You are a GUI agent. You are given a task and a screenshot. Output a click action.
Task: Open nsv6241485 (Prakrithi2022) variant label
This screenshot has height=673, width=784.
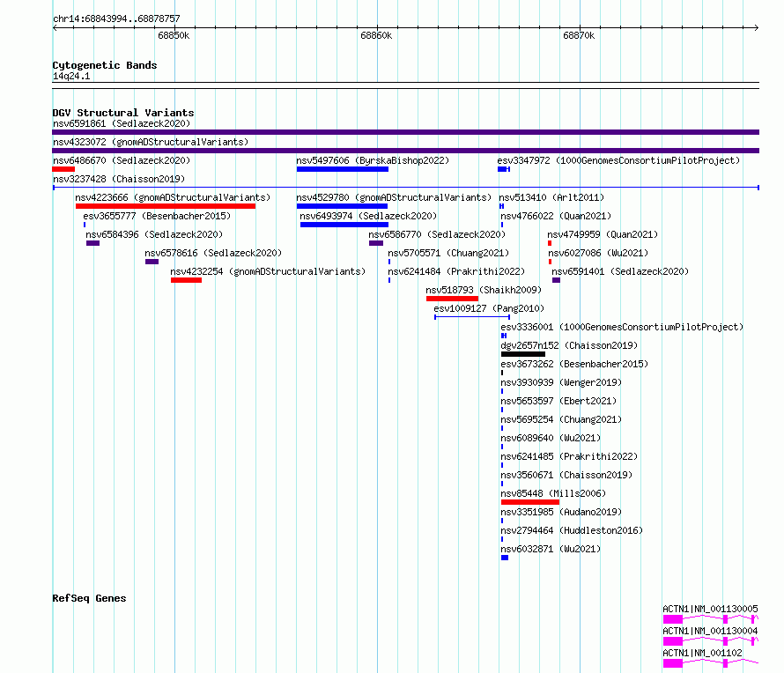[569, 456]
